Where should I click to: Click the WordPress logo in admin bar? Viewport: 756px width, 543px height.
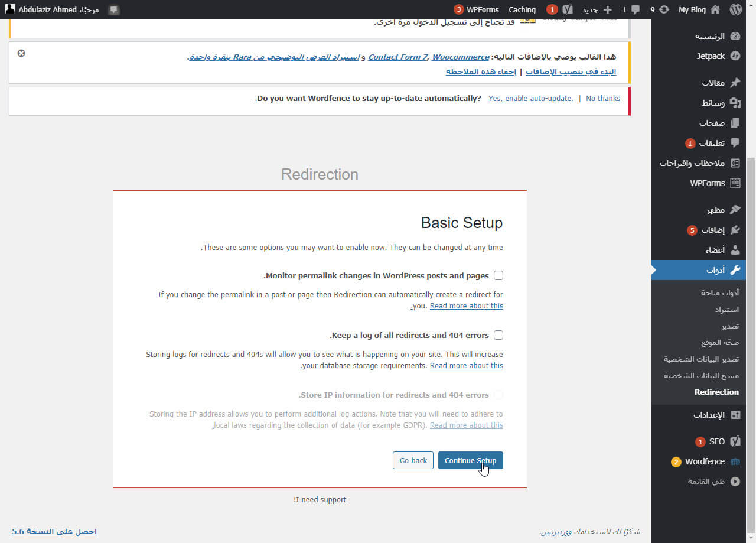click(x=735, y=9)
